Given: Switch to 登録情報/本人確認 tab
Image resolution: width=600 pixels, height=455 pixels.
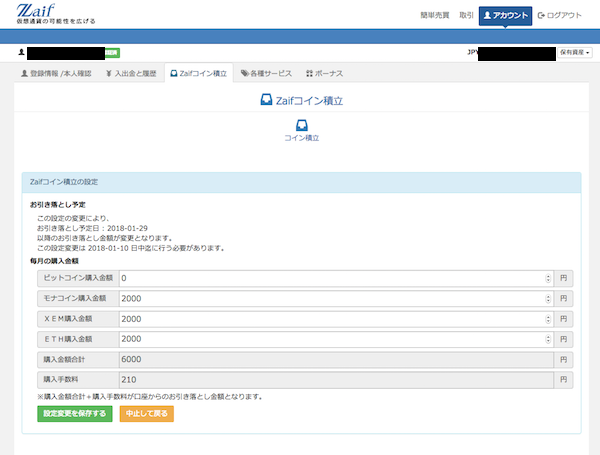Looking at the screenshot, I should coord(56,73).
